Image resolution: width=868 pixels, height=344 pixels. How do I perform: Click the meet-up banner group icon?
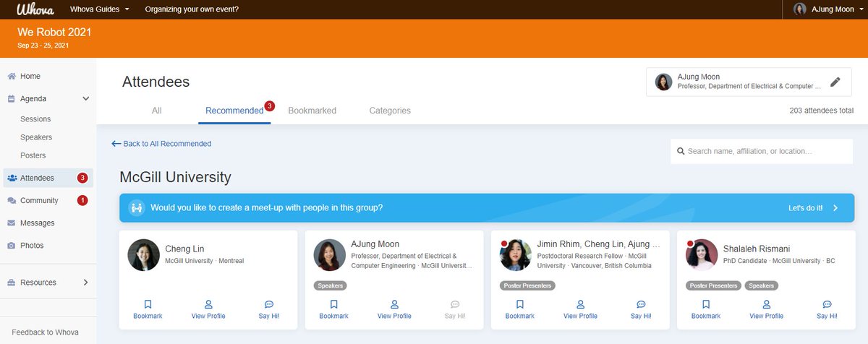[137, 207]
